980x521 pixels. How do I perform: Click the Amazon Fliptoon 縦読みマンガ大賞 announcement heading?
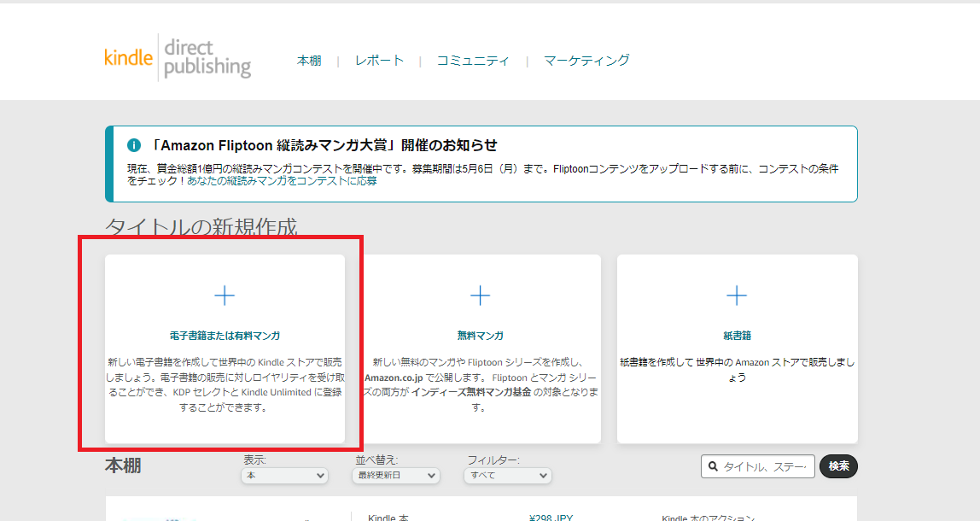[324, 145]
